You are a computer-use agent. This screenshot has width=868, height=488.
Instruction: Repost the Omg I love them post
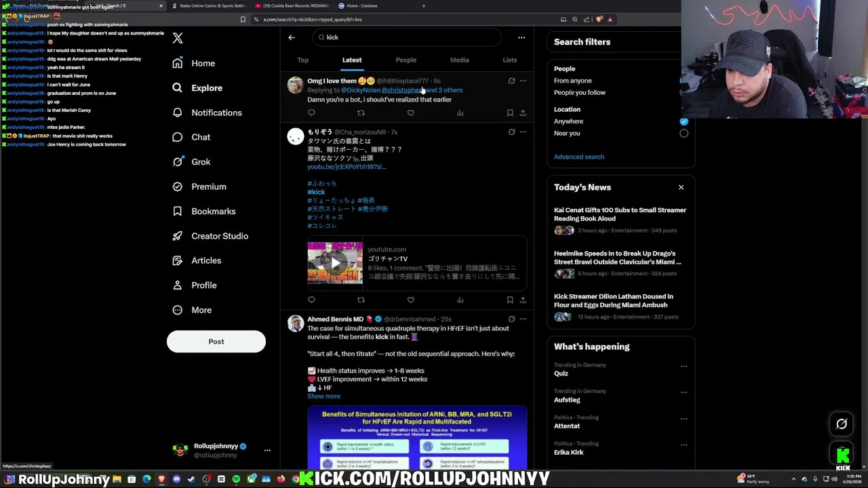[x=361, y=113]
